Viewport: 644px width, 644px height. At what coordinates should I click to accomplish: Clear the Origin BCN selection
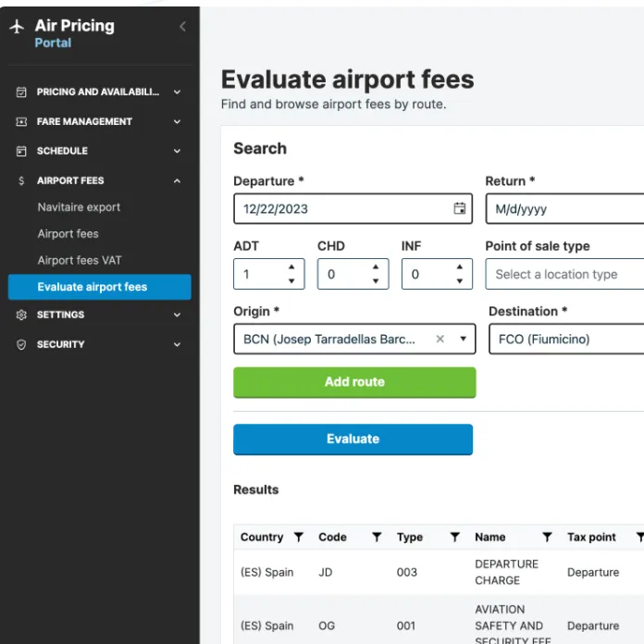pos(440,339)
